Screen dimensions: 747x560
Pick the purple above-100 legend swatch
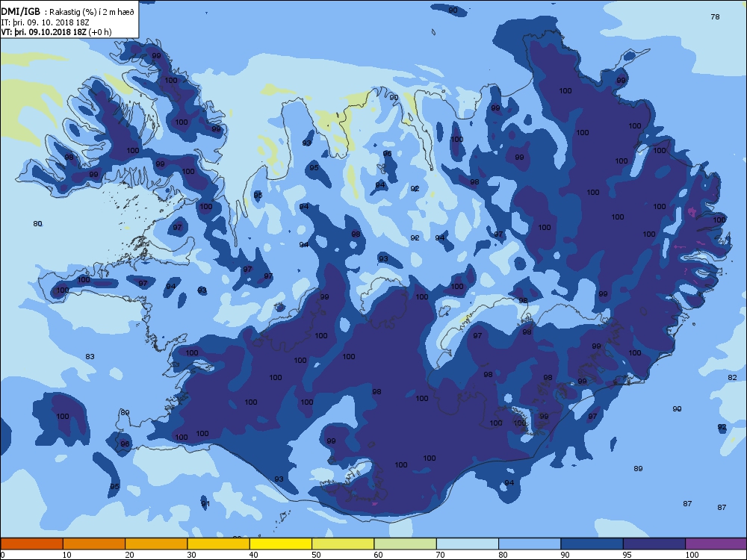(x=716, y=544)
